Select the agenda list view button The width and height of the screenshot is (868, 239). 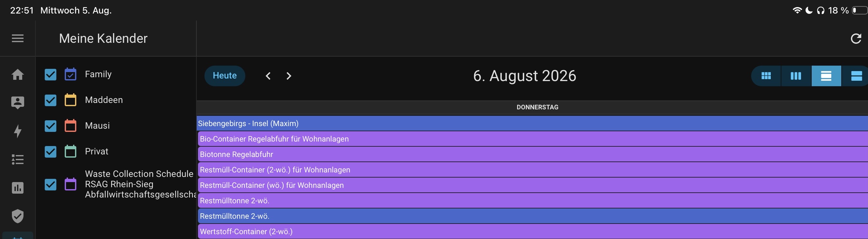(856, 76)
